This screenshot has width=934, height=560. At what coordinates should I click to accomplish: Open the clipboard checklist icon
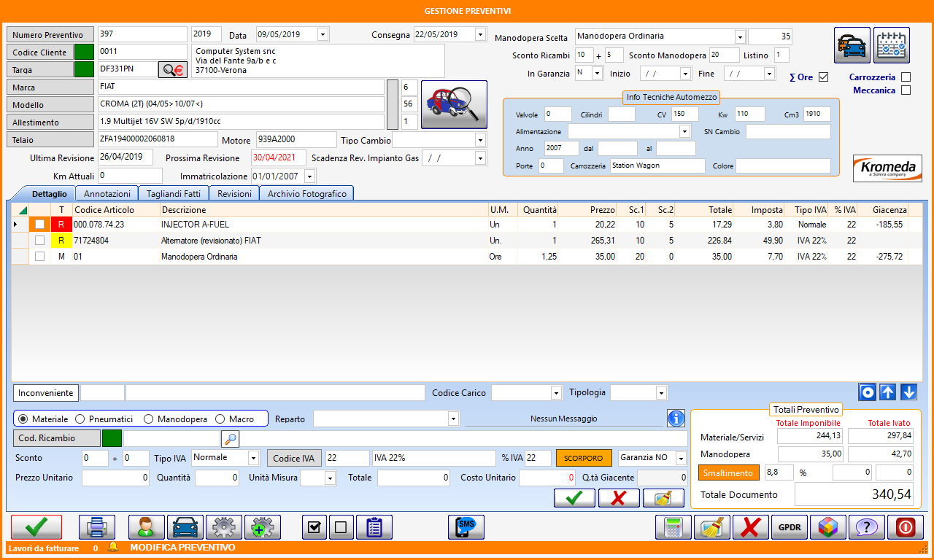374,526
